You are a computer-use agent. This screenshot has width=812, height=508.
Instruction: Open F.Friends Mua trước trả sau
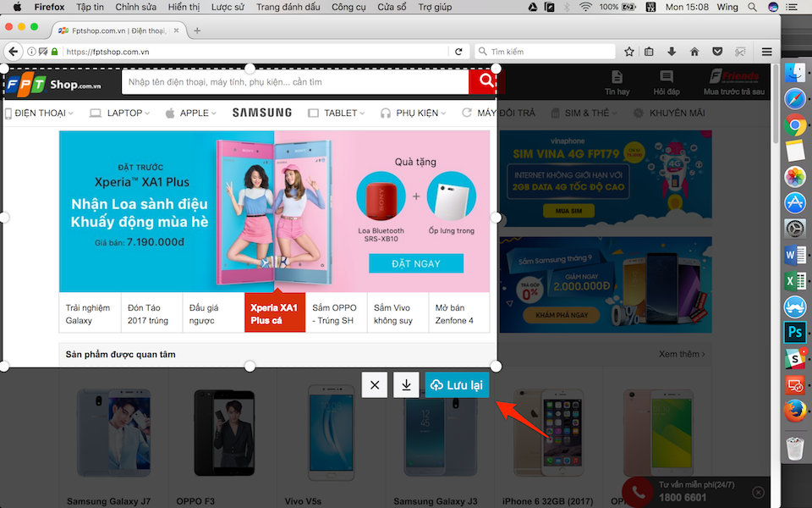[734, 83]
